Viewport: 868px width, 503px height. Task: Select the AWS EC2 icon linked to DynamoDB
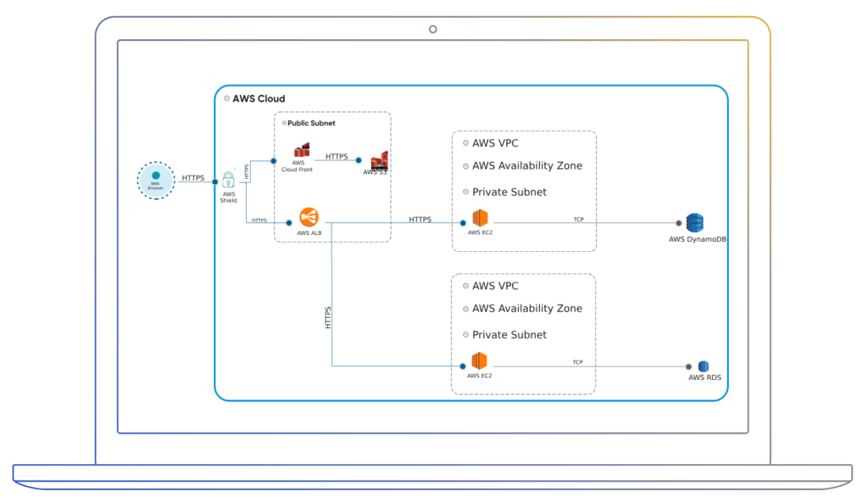click(480, 218)
